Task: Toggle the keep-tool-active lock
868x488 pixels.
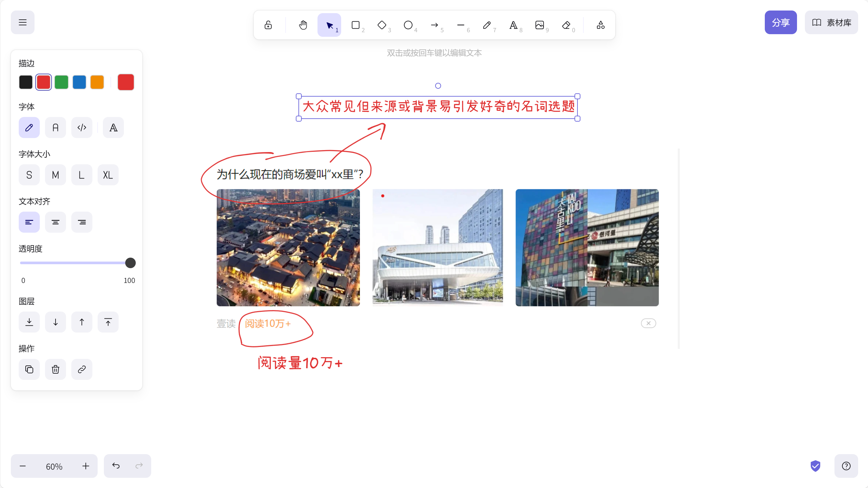Action: (268, 25)
